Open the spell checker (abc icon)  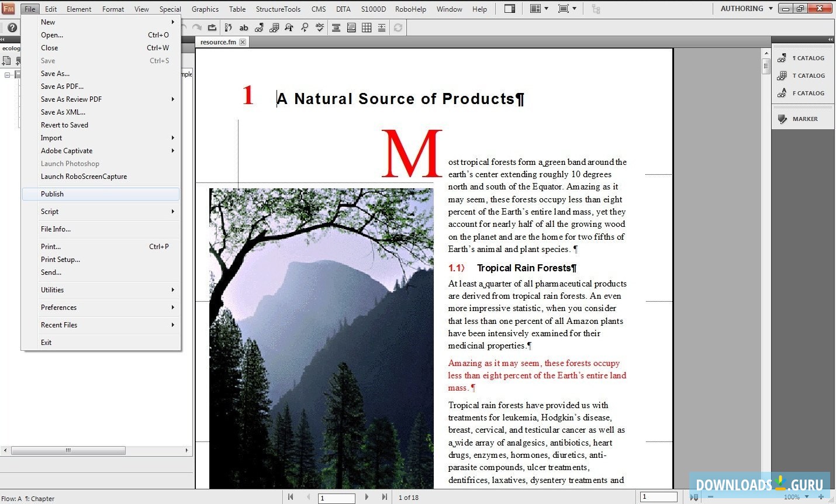[320, 27]
